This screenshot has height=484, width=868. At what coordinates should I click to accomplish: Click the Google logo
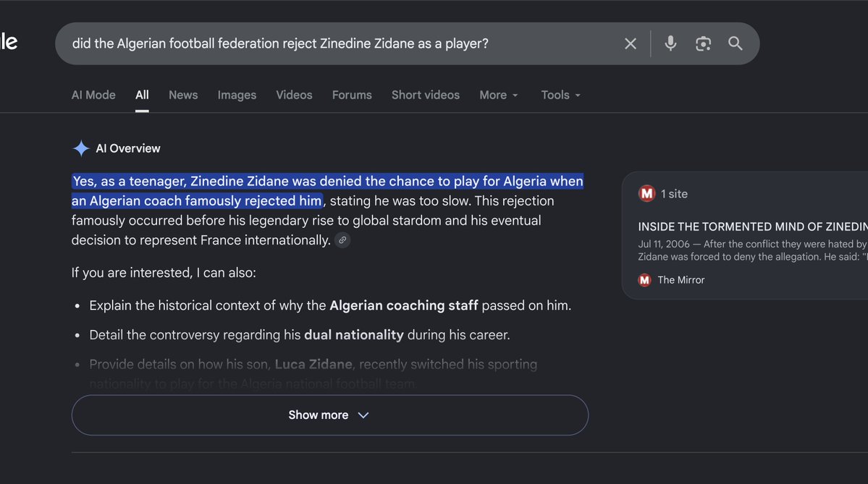[8, 41]
